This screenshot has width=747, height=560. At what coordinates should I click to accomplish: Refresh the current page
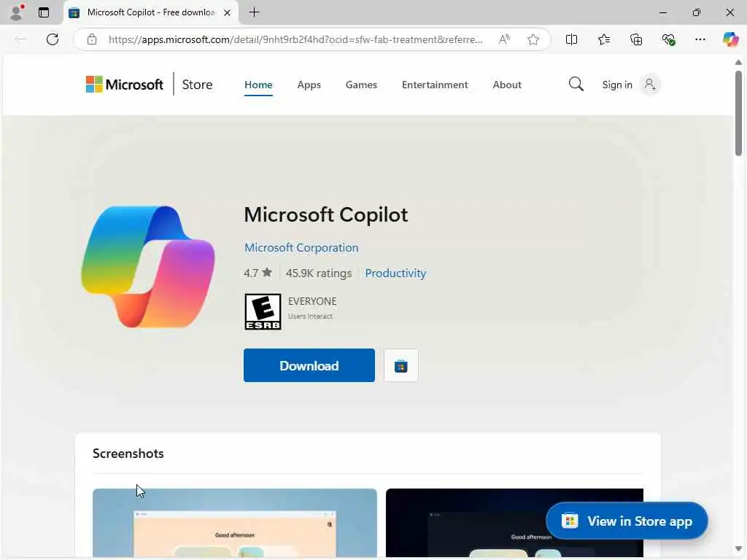pyautogui.click(x=53, y=39)
